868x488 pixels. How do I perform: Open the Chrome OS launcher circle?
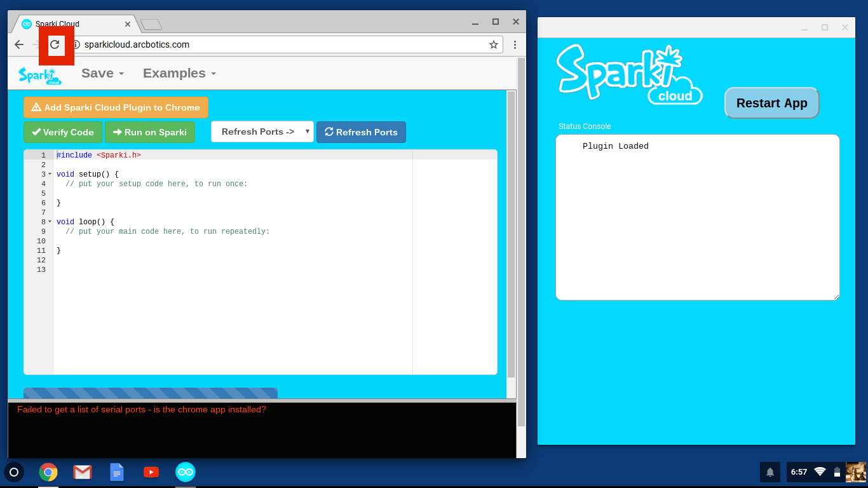coord(14,472)
